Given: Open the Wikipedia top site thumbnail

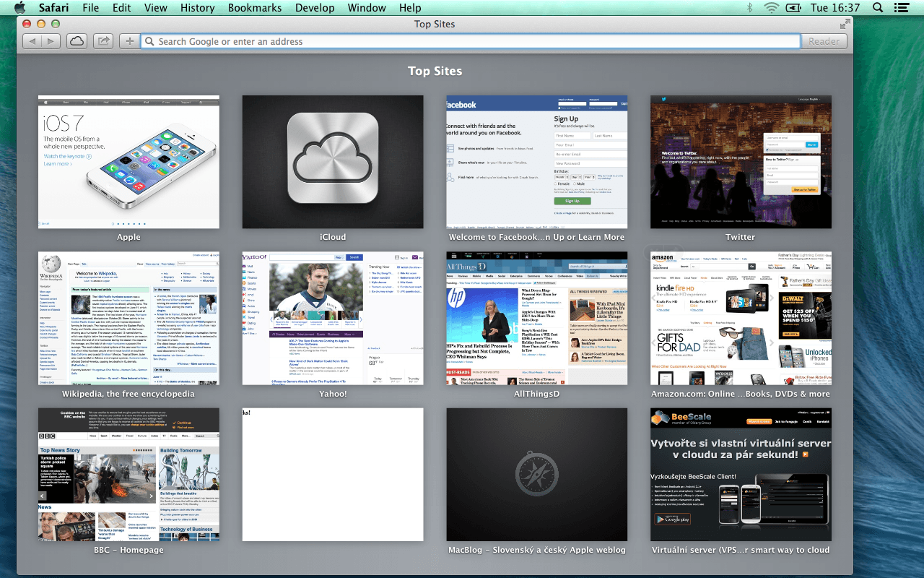Looking at the screenshot, I should pos(128,318).
